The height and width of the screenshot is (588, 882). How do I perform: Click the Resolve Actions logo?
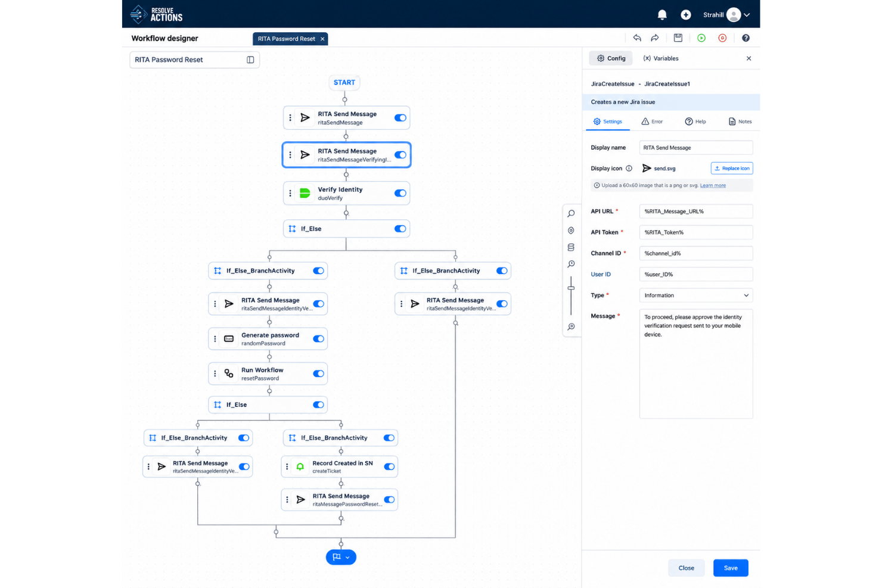click(x=157, y=14)
